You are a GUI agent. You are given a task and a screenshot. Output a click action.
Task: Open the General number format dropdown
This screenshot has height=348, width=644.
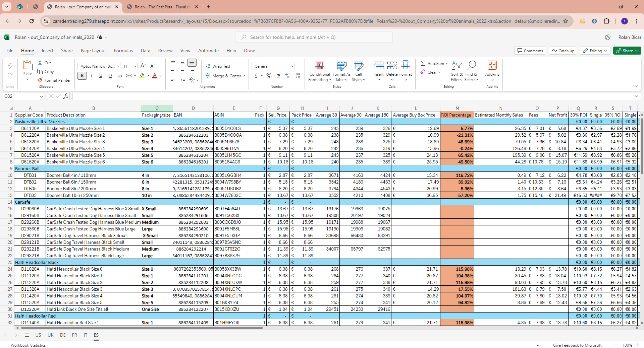tap(292, 66)
